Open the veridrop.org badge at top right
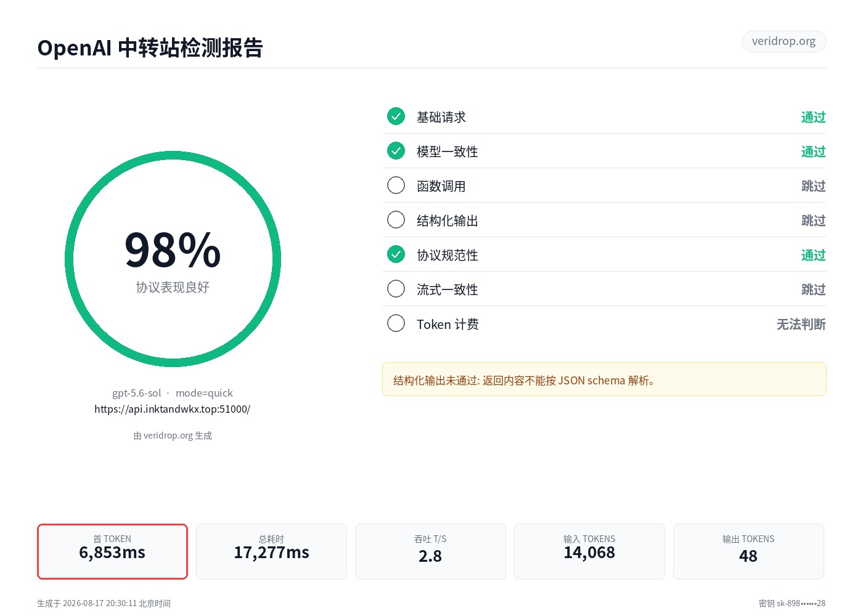Screen dimensions: 863x616 784,41
